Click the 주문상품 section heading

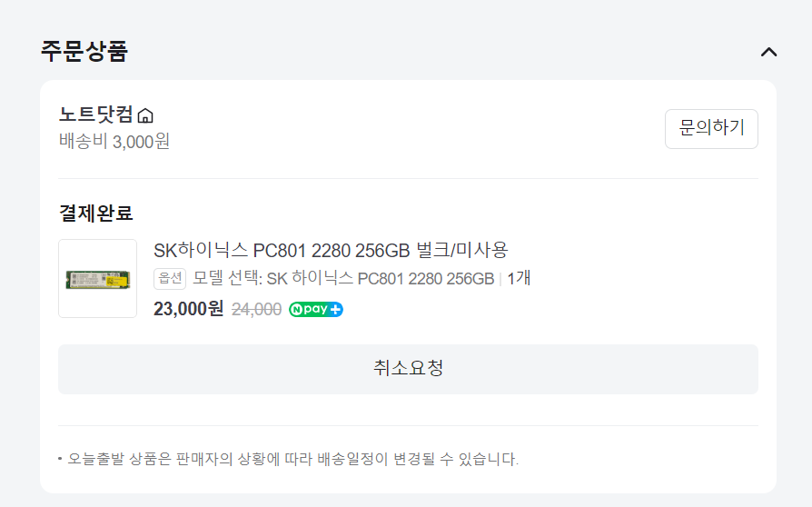(84, 51)
